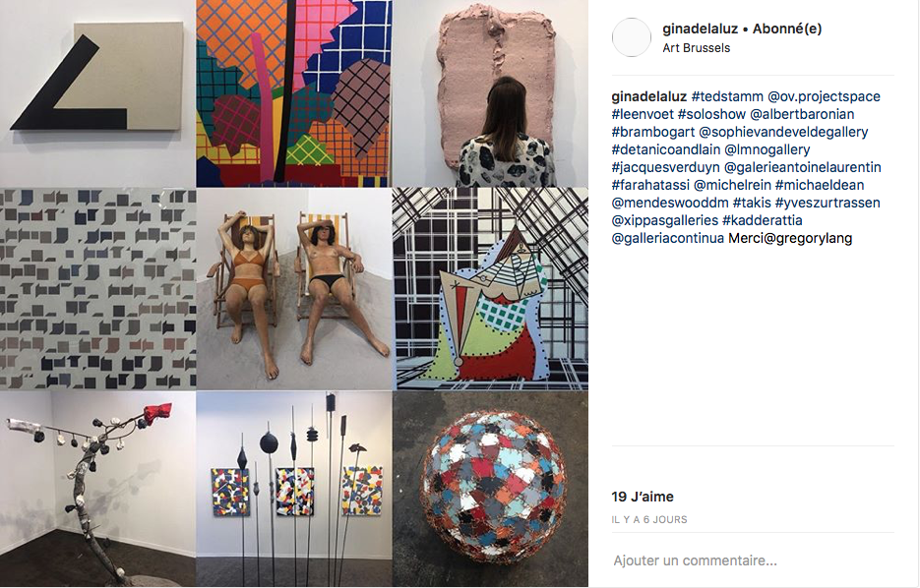Open the #kadderattia hashtag
920x588 pixels.
763,220
